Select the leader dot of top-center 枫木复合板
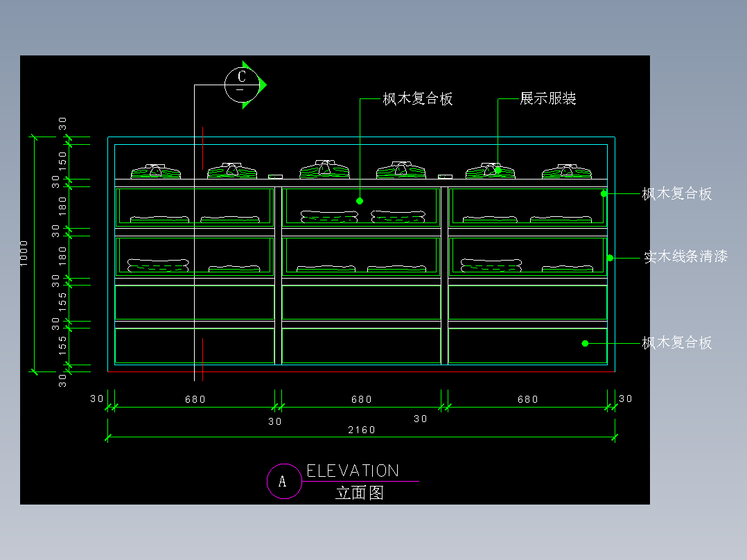The width and height of the screenshot is (747, 560). click(x=360, y=201)
